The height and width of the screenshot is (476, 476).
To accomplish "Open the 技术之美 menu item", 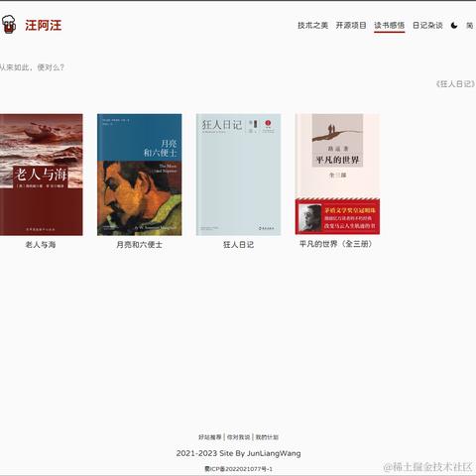I will click(x=312, y=25).
